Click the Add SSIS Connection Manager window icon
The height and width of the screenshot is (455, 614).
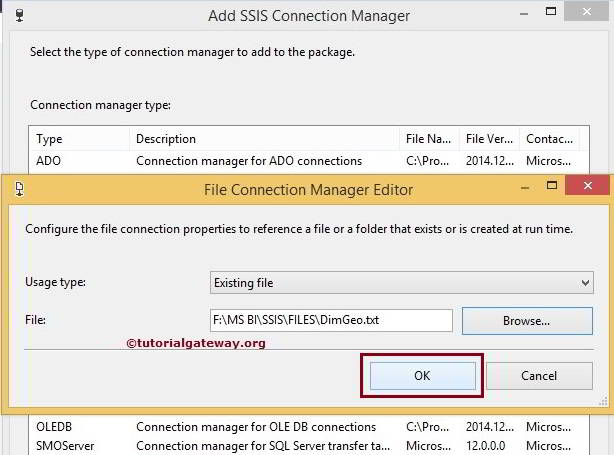20,14
